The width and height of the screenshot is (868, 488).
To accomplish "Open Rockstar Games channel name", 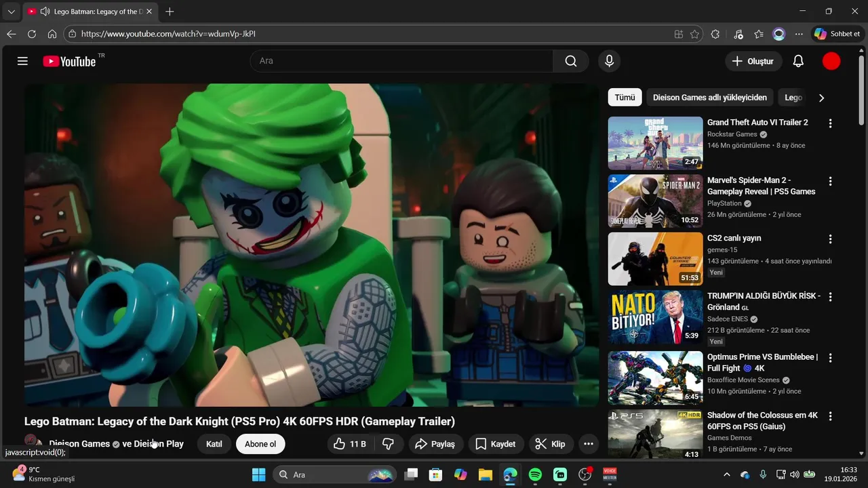I will (x=732, y=134).
